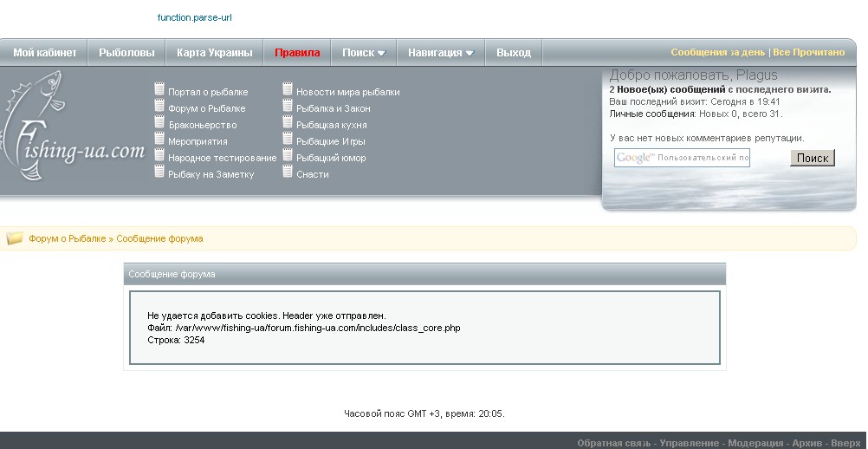This screenshot has height=449, width=868.
Task: Click the Обратная связь footer link
Action: [x=614, y=443]
